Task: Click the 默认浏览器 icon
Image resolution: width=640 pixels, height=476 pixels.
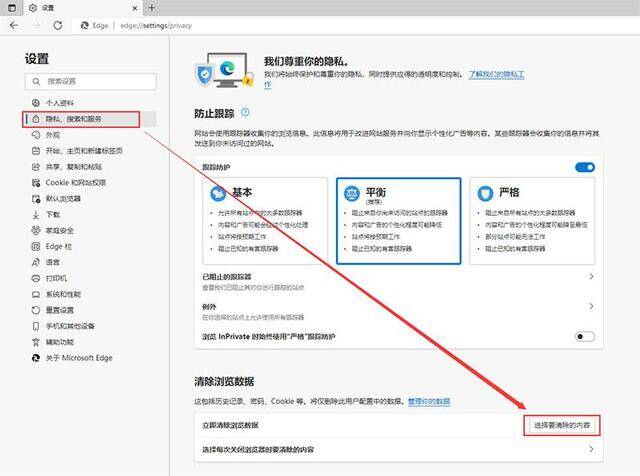Action: pos(36,198)
